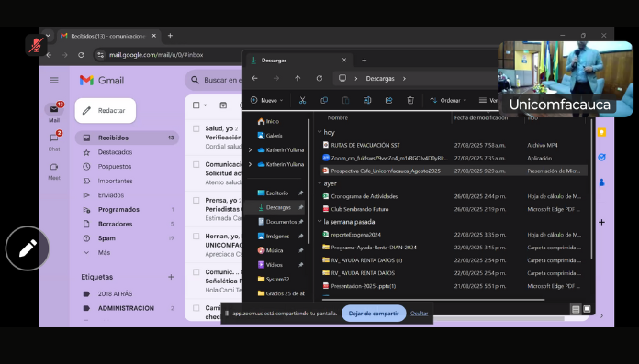
Task: Go back in the Explorer window
Action: click(254, 78)
